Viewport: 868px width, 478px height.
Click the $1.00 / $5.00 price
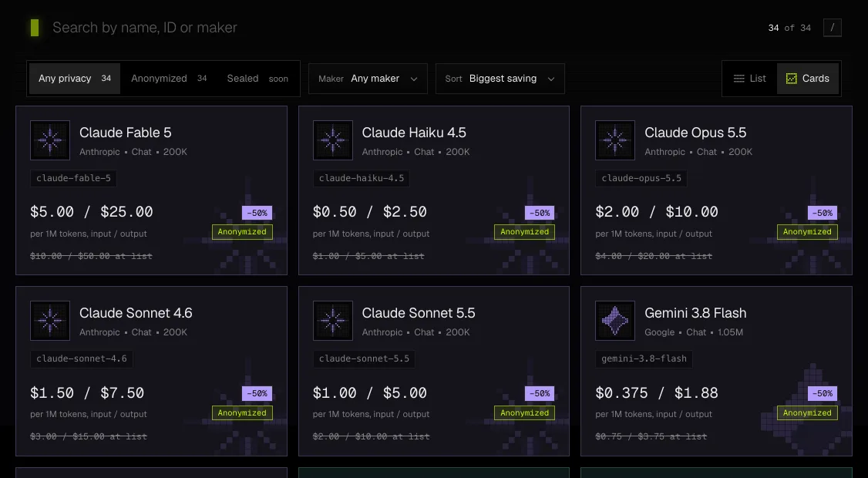tap(370, 392)
